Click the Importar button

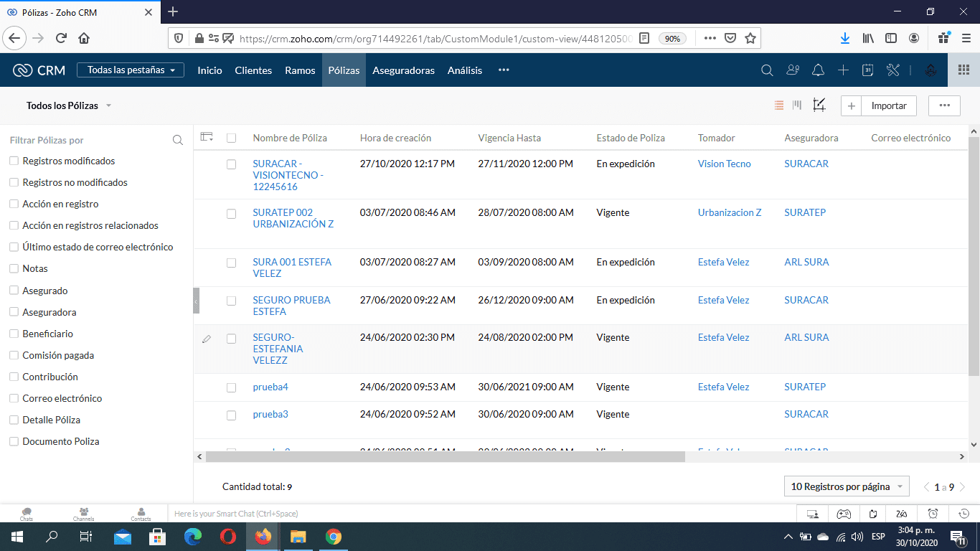pos(889,105)
